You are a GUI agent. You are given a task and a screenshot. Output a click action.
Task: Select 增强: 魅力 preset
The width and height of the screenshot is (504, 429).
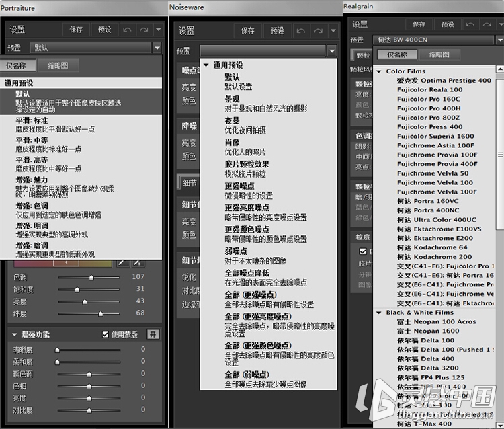click(x=81, y=187)
